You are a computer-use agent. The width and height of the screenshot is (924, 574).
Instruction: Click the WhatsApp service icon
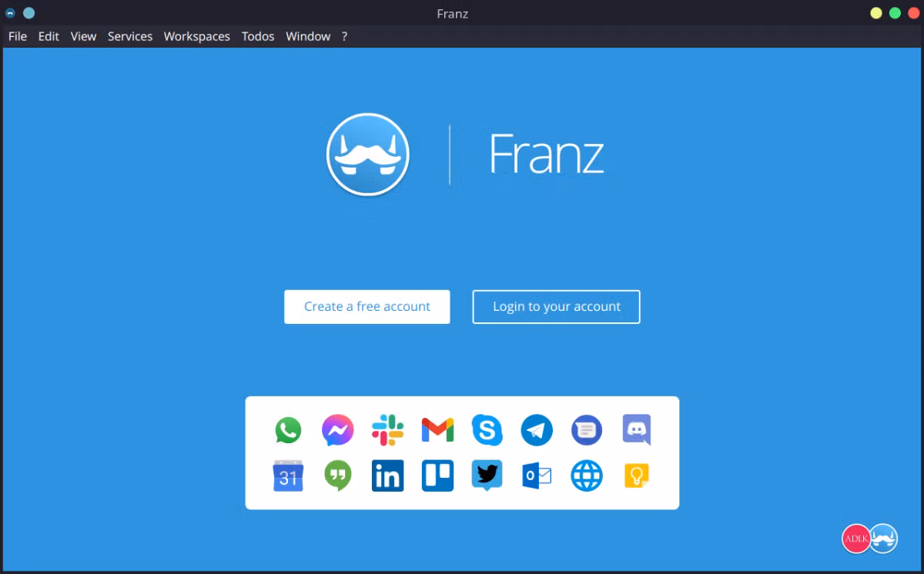coord(288,430)
